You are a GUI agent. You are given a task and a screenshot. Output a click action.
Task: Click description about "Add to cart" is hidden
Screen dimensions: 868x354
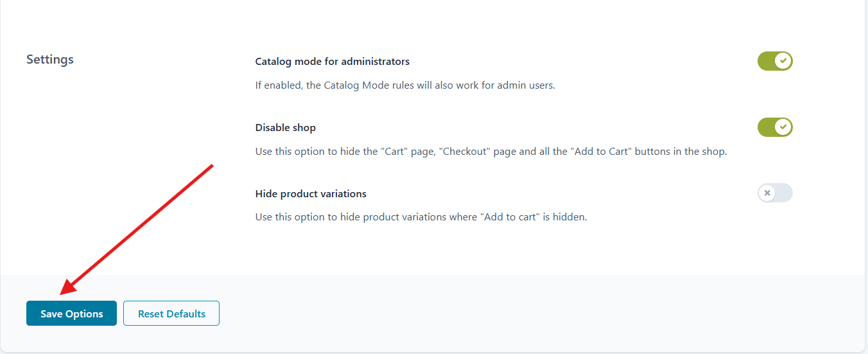click(x=421, y=217)
